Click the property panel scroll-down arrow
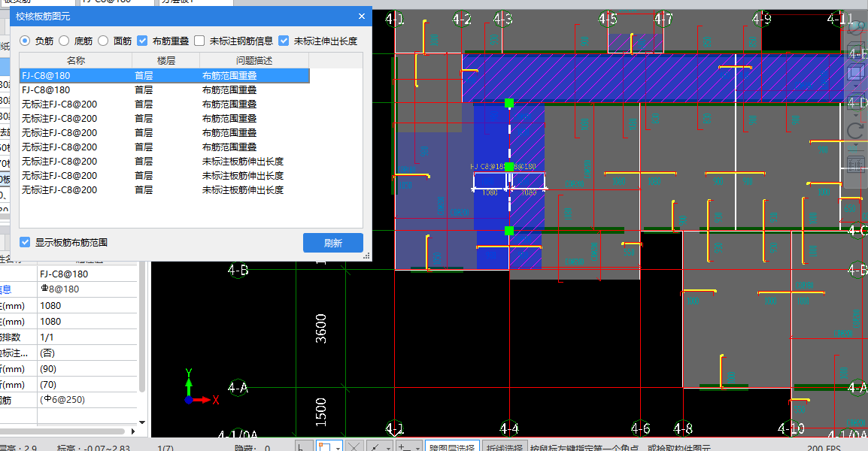868x451 pixels. [141, 422]
